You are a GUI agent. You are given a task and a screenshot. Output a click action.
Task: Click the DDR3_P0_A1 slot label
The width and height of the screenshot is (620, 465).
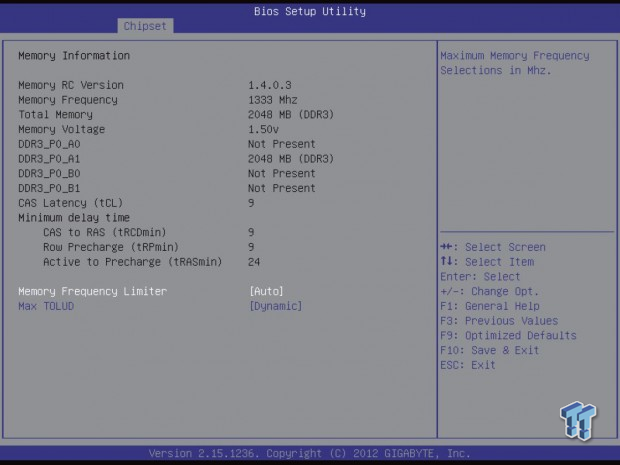[x=49, y=159]
